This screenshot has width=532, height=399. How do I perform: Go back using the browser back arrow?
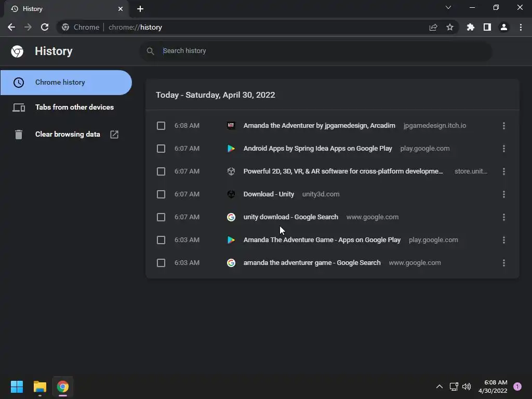[11, 27]
